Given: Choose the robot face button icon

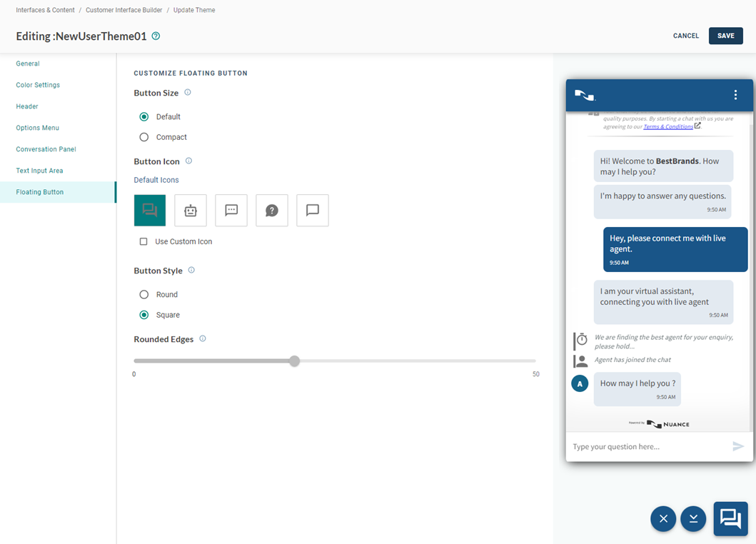Looking at the screenshot, I should click(x=191, y=211).
